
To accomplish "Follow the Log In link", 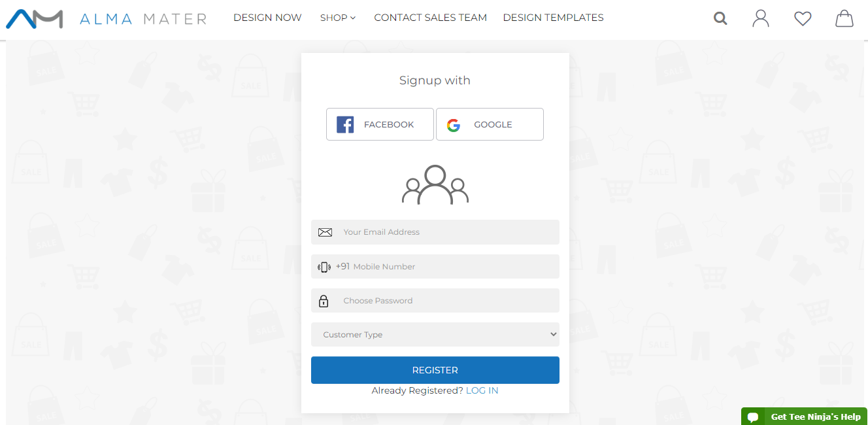I will click(x=482, y=390).
